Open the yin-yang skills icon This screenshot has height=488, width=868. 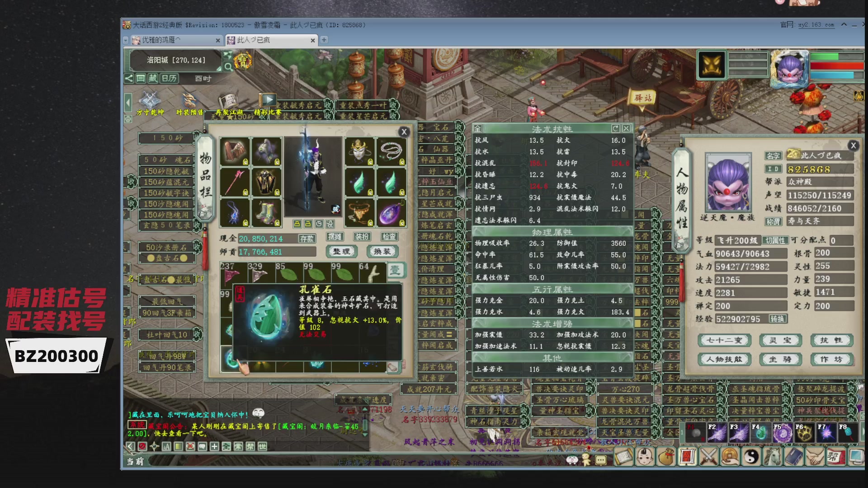pos(751,457)
